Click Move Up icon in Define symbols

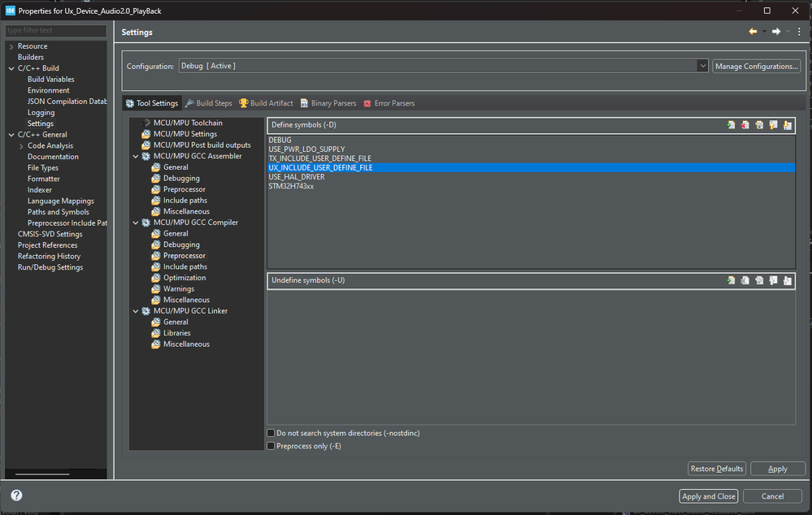773,125
